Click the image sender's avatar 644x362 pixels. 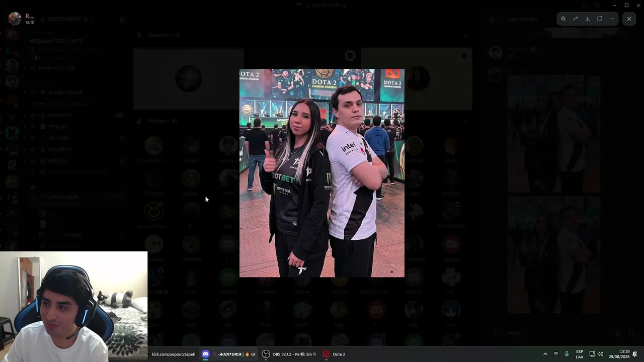(x=15, y=19)
